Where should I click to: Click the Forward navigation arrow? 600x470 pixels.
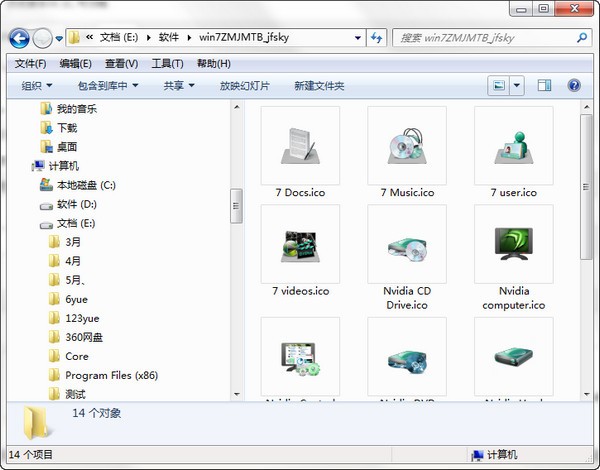pyautogui.click(x=42, y=38)
